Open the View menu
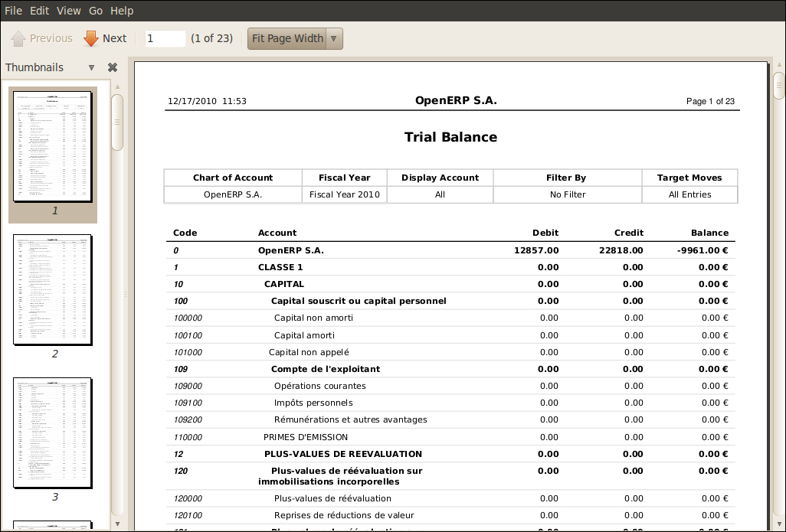The image size is (786, 532). click(x=68, y=11)
